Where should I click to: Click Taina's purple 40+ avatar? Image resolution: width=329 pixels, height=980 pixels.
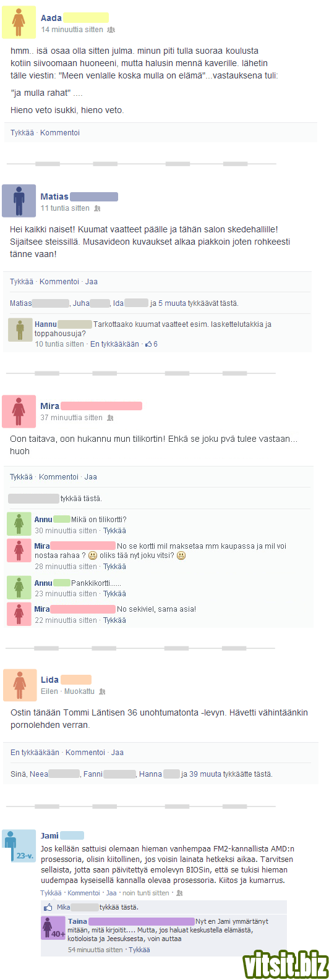pyautogui.click(x=53, y=928)
